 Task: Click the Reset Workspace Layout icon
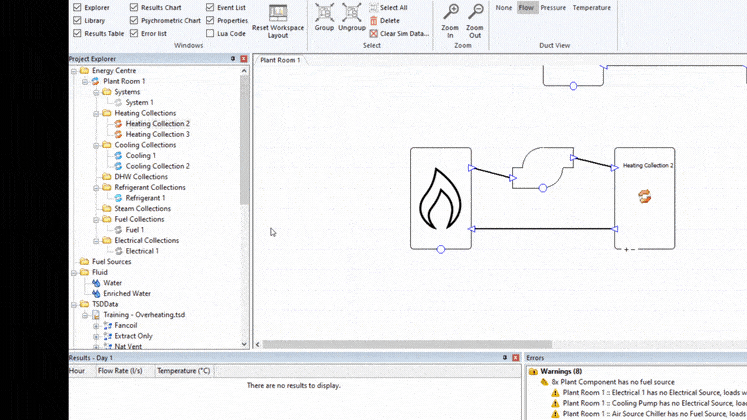click(278, 13)
